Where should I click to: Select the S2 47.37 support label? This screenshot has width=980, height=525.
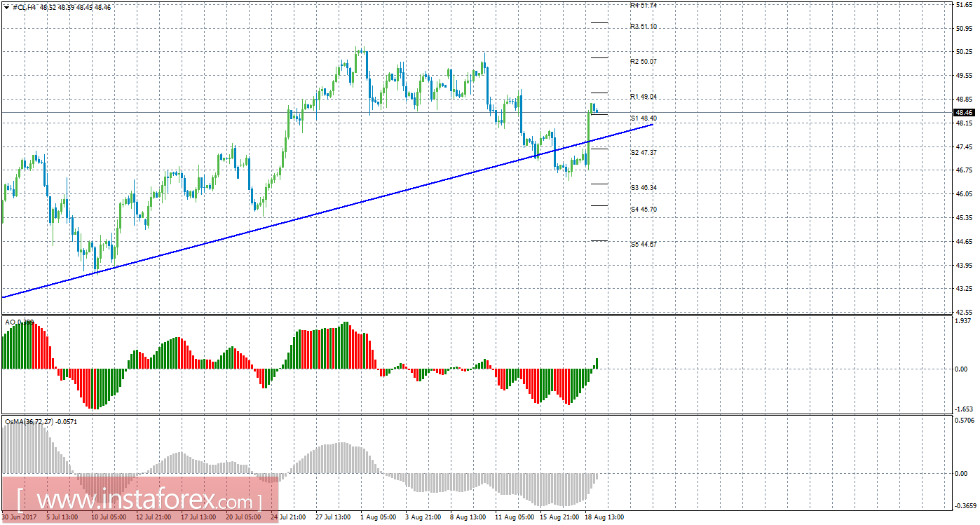(x=643, y=153)
